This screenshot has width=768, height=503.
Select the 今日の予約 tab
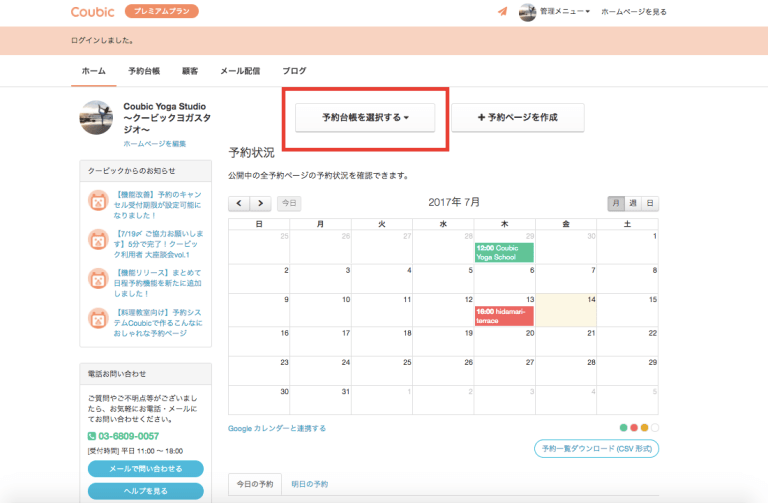255,484
